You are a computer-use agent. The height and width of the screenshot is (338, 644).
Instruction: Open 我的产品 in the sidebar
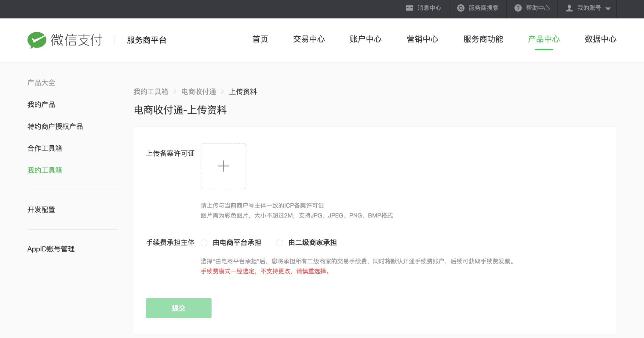click(x=41, y=105)
